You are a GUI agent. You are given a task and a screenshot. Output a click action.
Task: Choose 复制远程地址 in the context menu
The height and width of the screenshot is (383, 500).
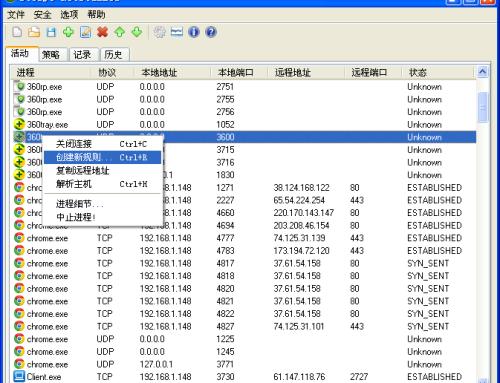tap(103, 171)
